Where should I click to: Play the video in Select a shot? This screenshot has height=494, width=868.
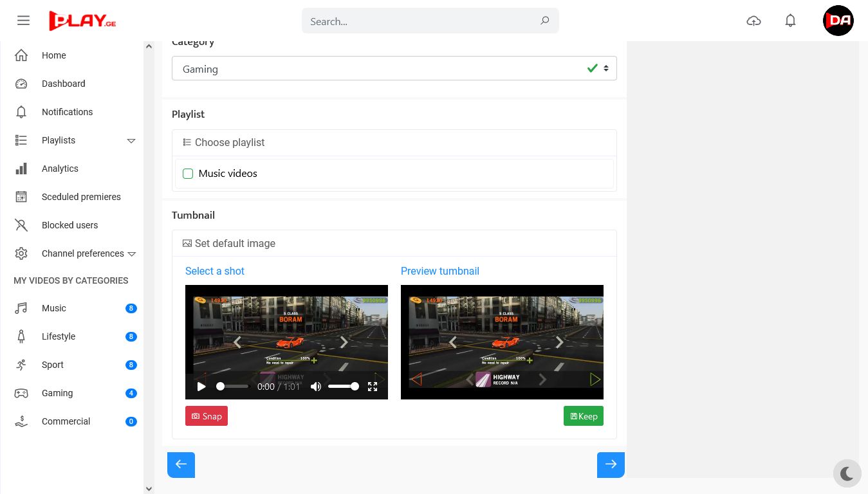[x=201, y=387]
